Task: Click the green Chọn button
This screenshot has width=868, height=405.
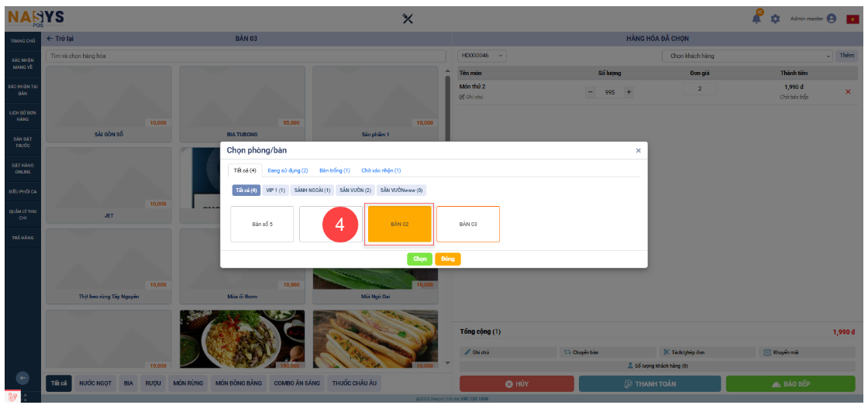Action: [419, 259]
